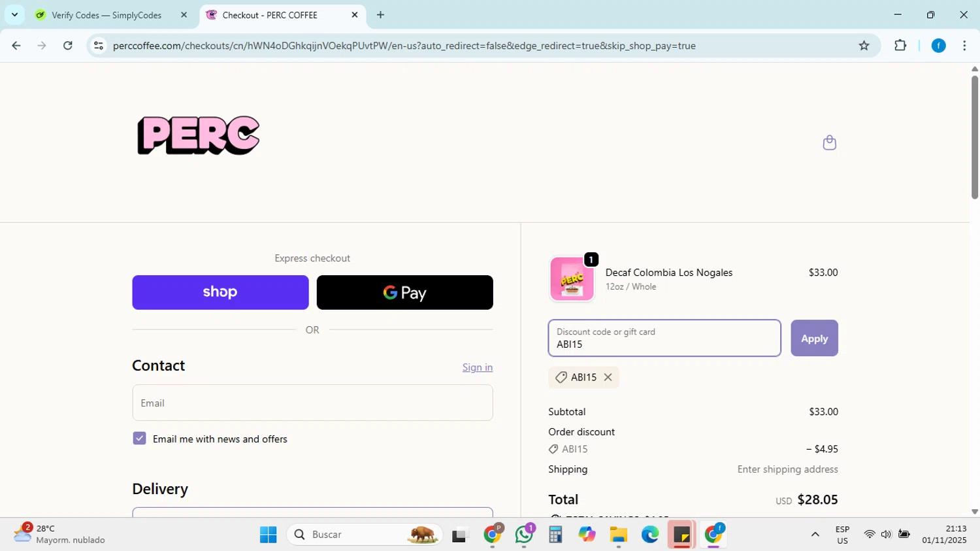Click the Total amount $28.05
This screenshot has width=980, height=551.
tap(817, 500)
